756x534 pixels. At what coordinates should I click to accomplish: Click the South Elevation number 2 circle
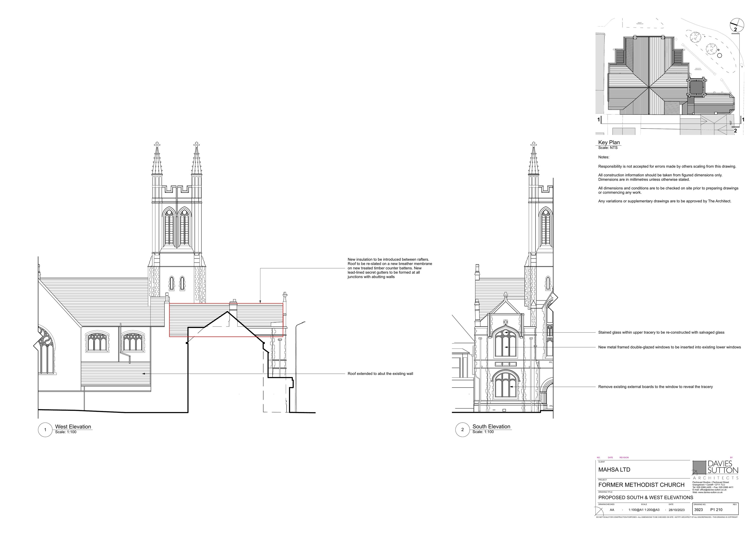click(462, 430)
